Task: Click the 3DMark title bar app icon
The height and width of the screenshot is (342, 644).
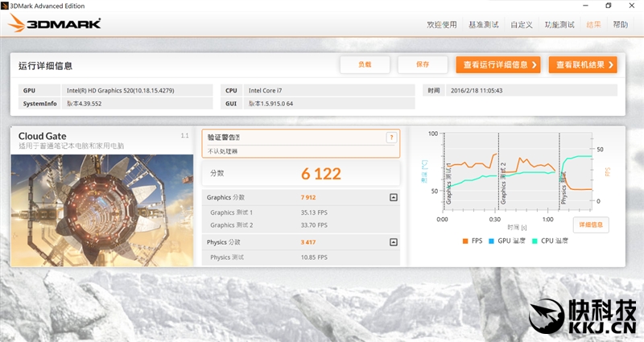Action: (5, 6)
